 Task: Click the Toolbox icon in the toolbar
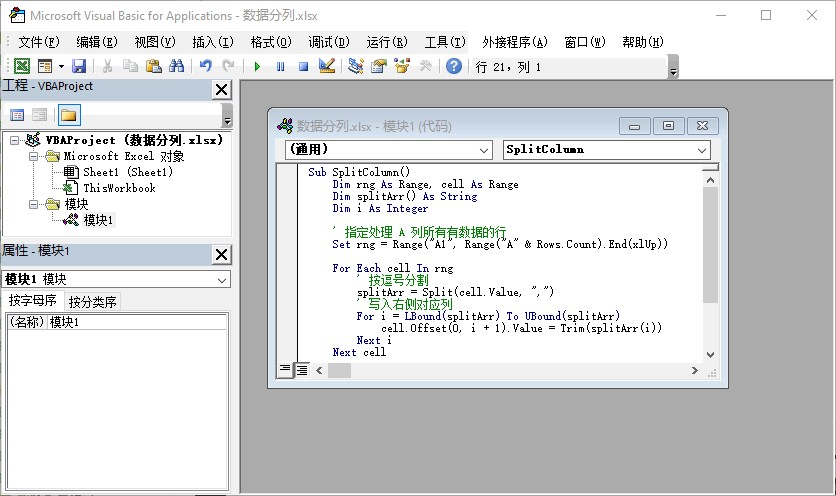pos(425,66)
